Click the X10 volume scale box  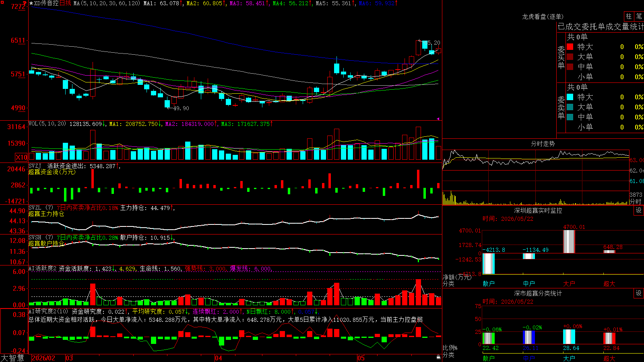click(21, 157)
